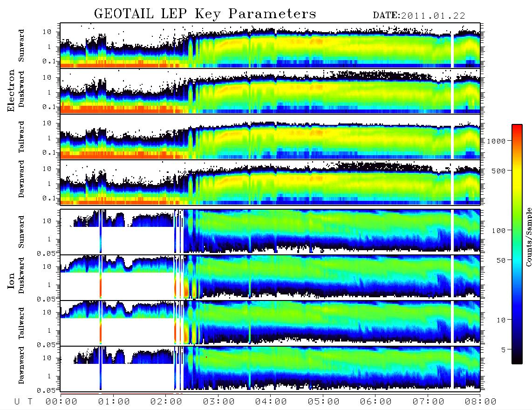Click the 08:00 time tick label

click(x=481, y=402)
